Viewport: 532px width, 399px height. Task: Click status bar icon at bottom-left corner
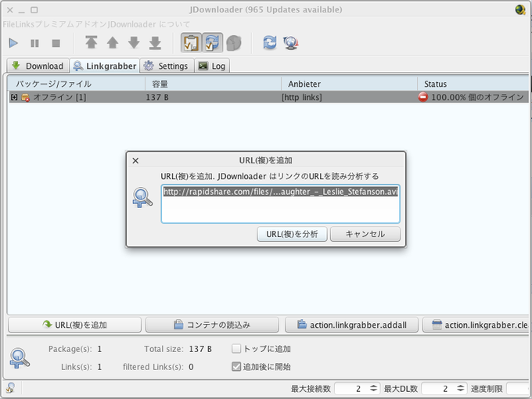click(x=10, y=387)
